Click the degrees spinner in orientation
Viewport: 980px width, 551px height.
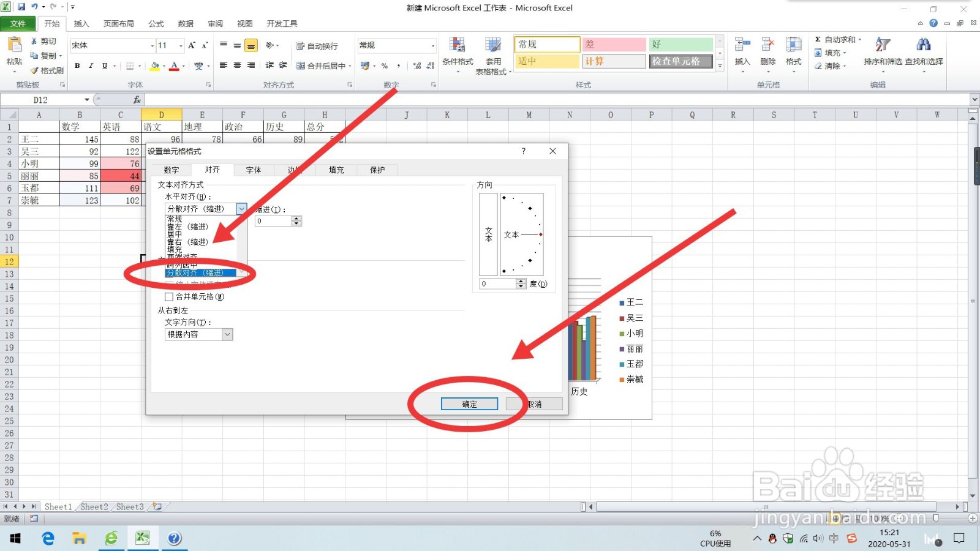click(521, 283)
